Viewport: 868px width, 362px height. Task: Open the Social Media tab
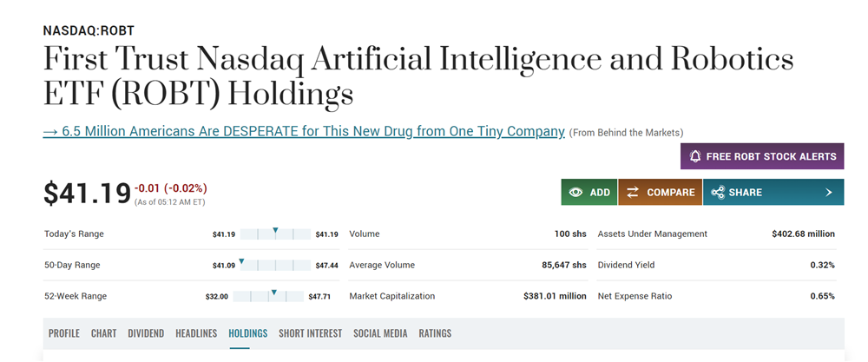(x=380, y=333)
